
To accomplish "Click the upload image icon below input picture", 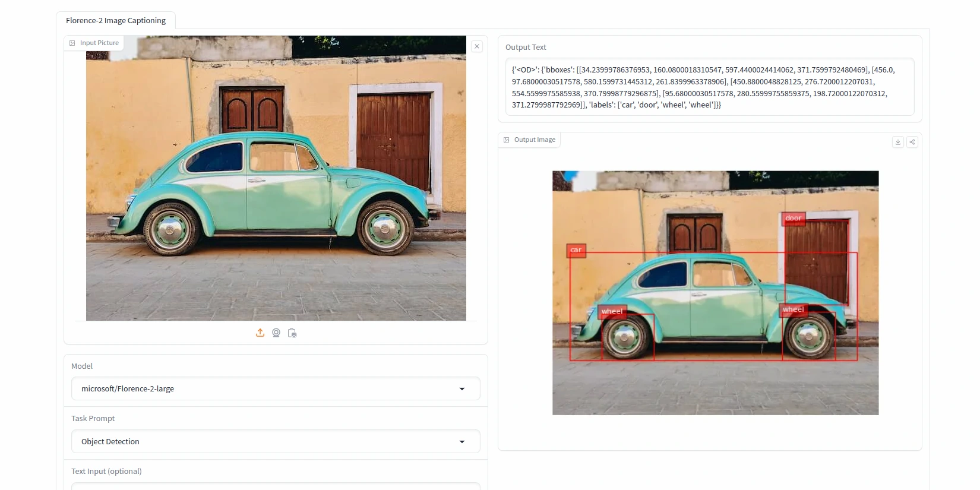I will 260,333.
